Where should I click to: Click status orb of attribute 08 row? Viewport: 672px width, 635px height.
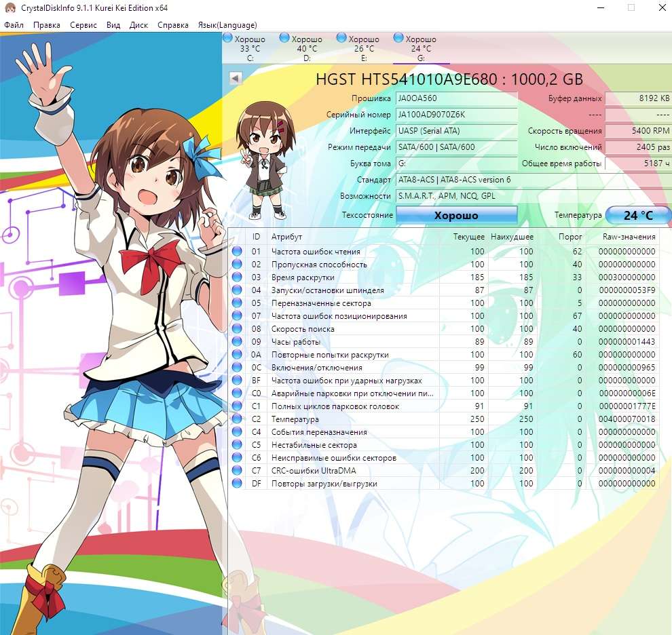(x=237, y=328)
